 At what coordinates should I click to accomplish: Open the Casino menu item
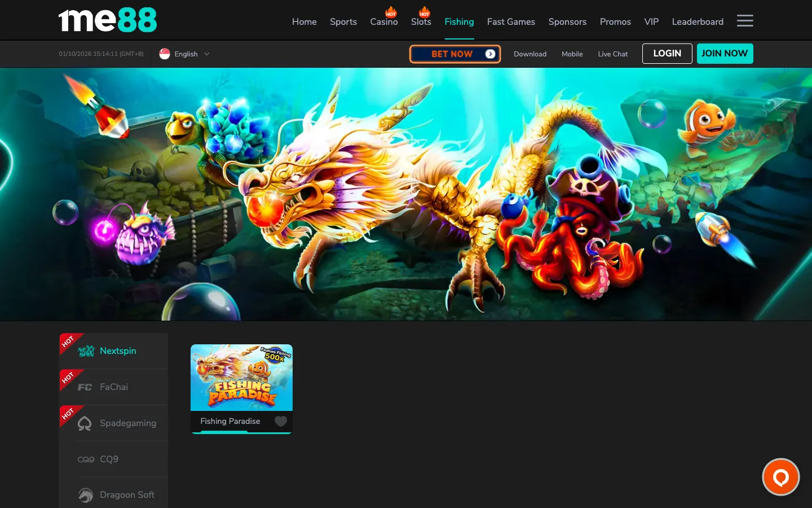[x=384, y=21]
